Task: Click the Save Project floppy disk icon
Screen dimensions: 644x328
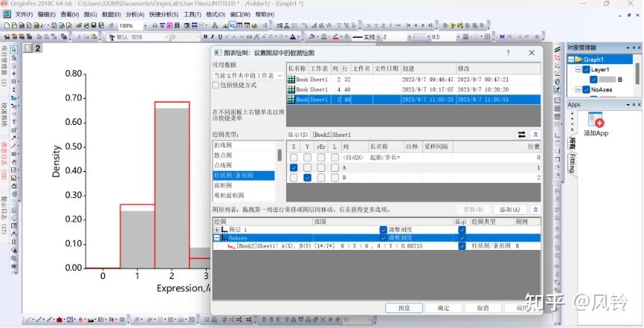Action: click(94, 25)
